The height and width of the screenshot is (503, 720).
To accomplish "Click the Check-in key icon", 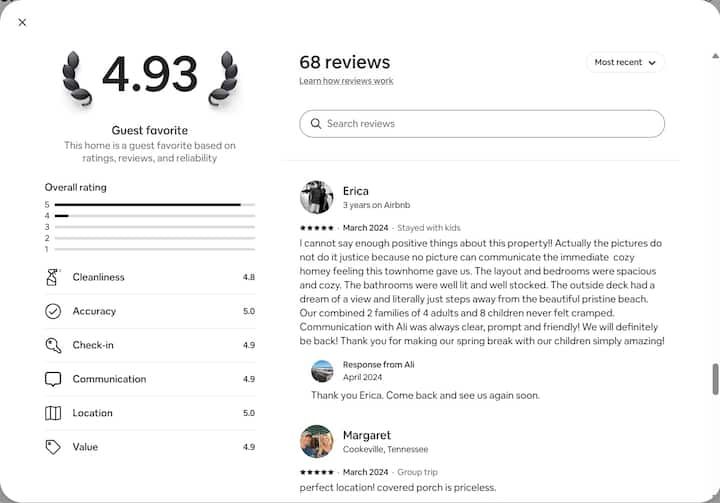I will click(x=53, y=345).
